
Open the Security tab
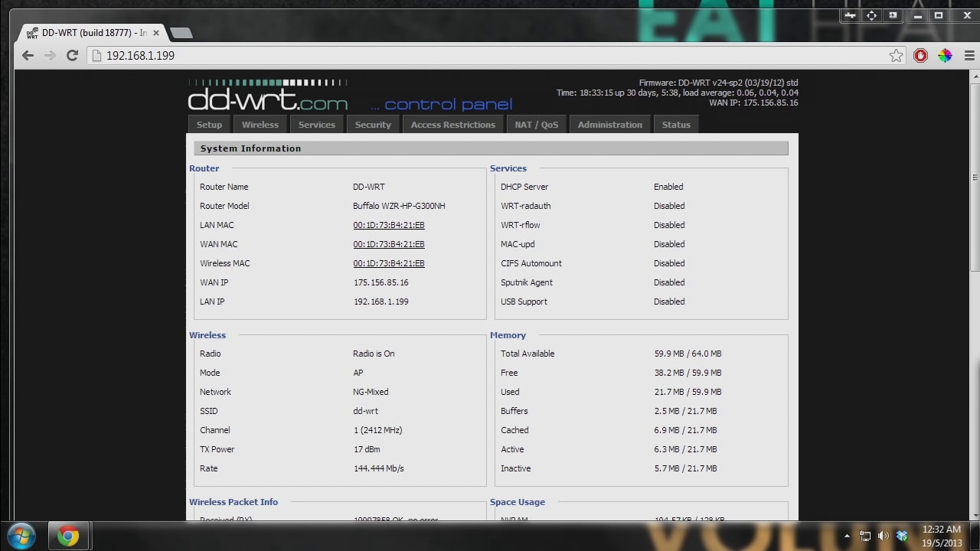373,125
